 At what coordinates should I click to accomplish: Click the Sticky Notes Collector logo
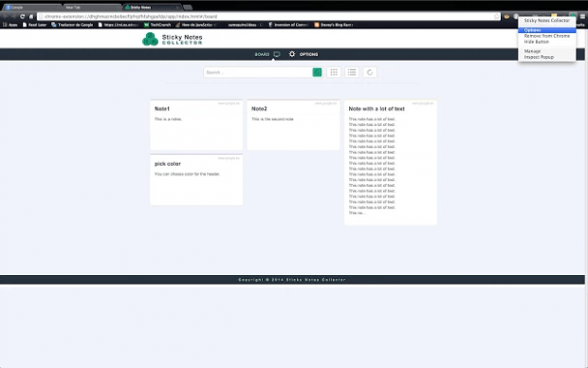[x=172, y=39]
